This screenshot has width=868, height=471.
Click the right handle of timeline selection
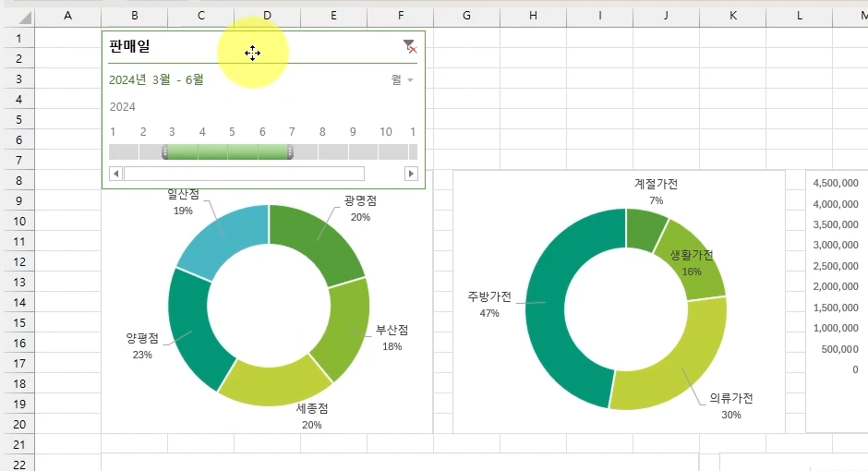(x=290, y=151)
